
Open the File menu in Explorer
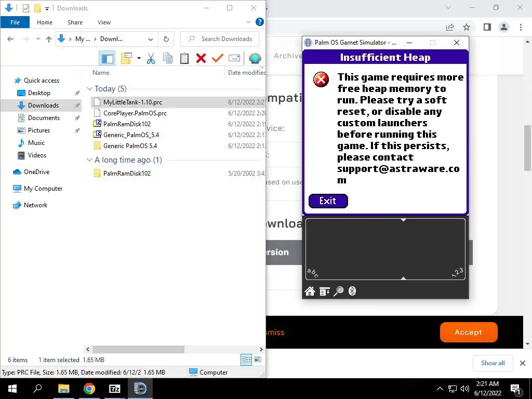pyautogui.click(x=15, y=22)
